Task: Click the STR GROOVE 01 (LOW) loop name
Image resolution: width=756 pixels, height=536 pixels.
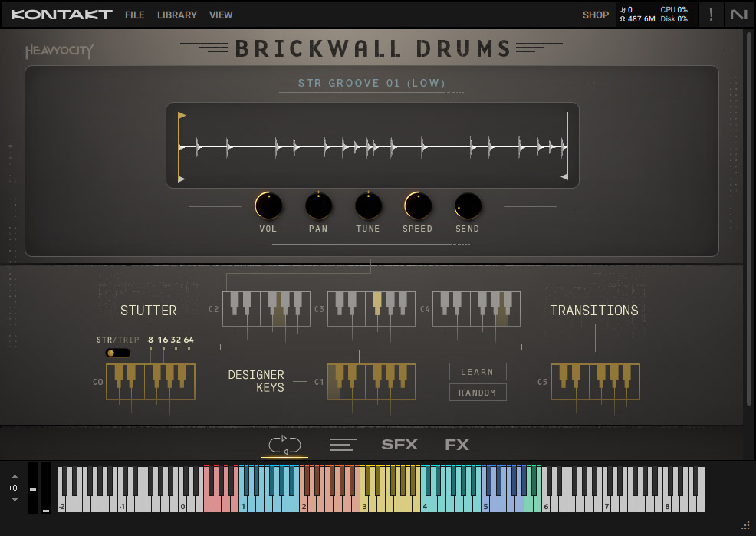Action: (x=371, y=83)
